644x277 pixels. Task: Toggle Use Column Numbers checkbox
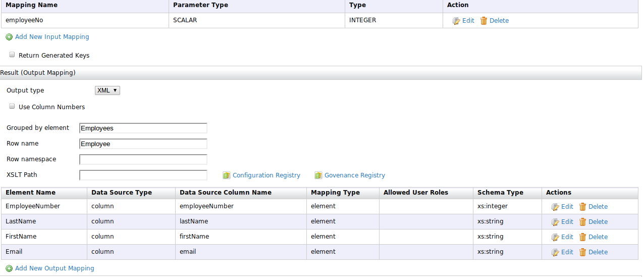pos(12,107)
